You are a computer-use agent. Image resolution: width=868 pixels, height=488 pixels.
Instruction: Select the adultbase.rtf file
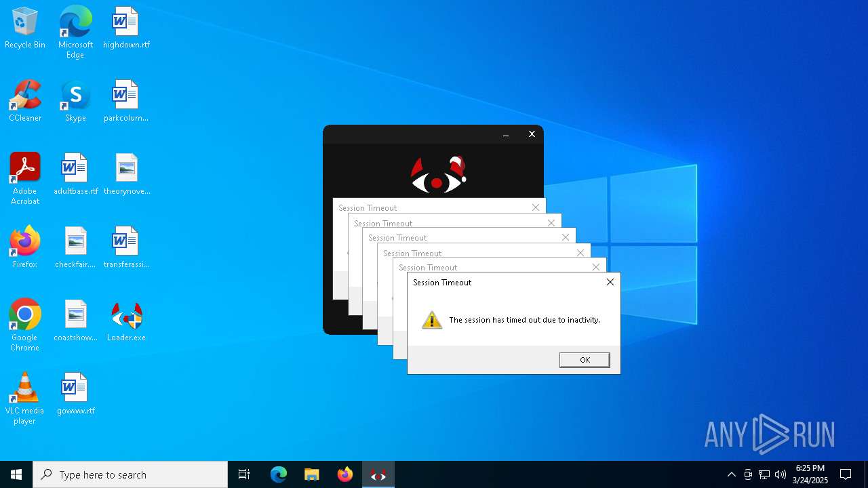tap(75, 175)
